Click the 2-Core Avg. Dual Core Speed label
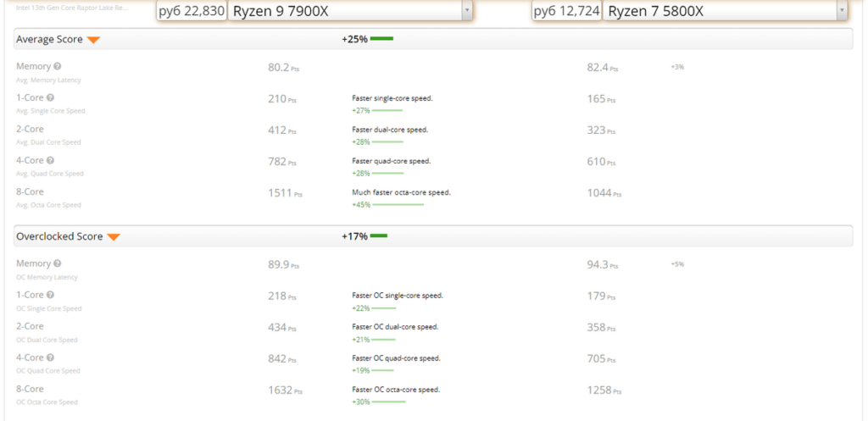 48,135
